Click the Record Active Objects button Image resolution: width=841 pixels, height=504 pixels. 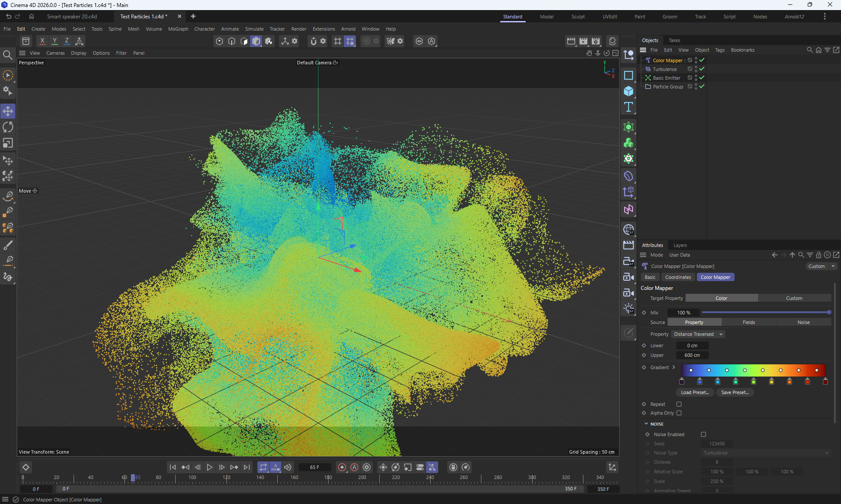coord(342,467)
